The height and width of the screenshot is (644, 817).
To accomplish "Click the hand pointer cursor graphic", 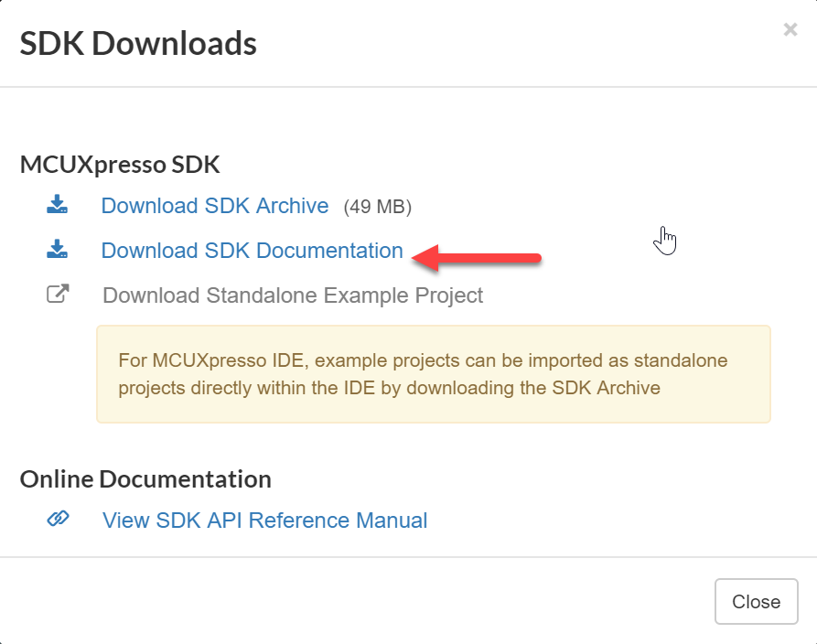I will coord(665,241).
